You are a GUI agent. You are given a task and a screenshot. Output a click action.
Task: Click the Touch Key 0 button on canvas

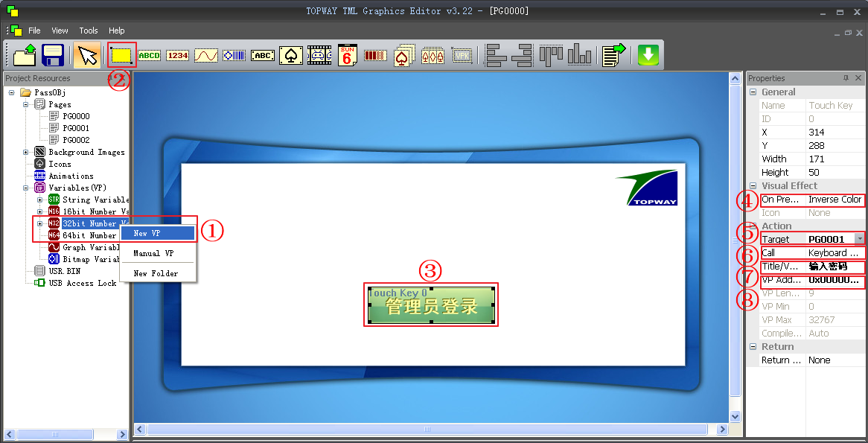431,305
